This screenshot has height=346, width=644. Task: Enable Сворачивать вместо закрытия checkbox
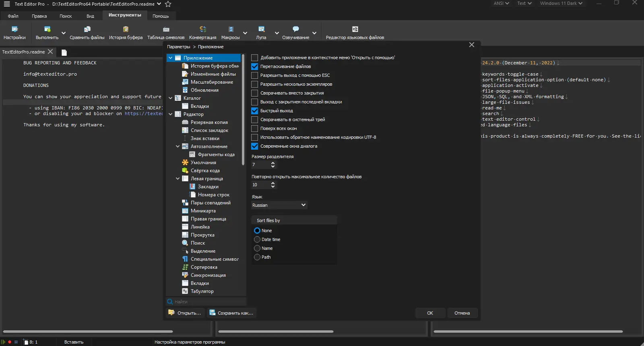click(255, 93)
